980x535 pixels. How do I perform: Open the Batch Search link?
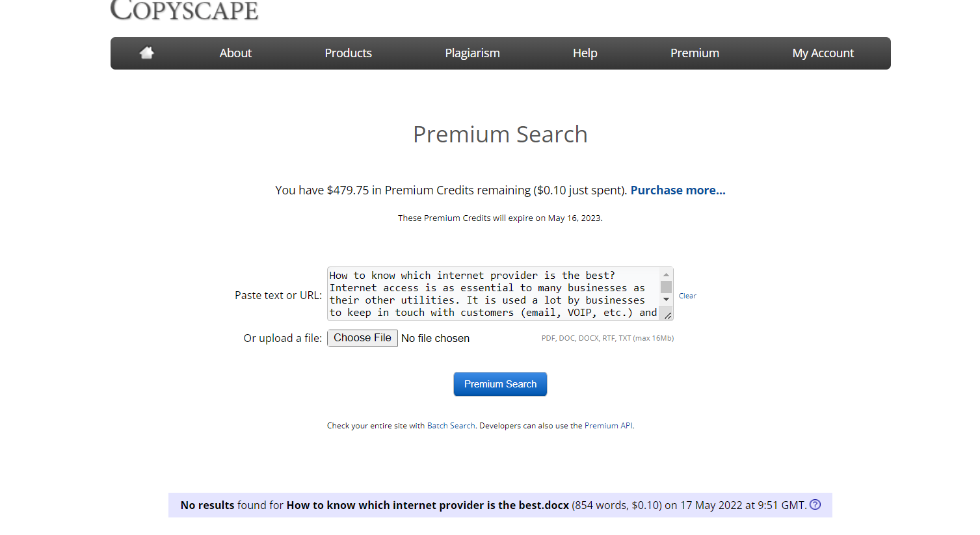[x=451, y=426]
